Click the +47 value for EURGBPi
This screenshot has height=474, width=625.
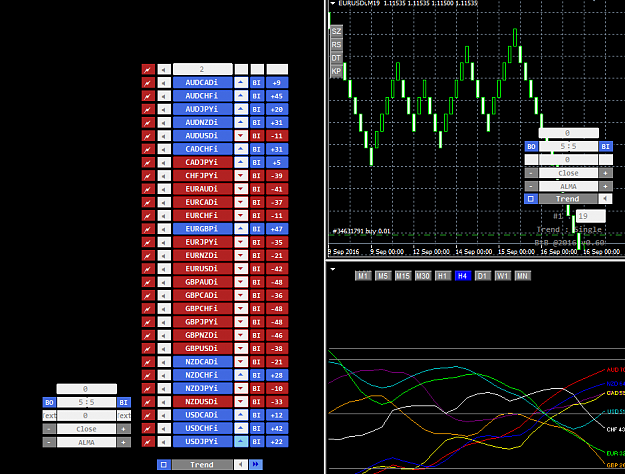277,229
